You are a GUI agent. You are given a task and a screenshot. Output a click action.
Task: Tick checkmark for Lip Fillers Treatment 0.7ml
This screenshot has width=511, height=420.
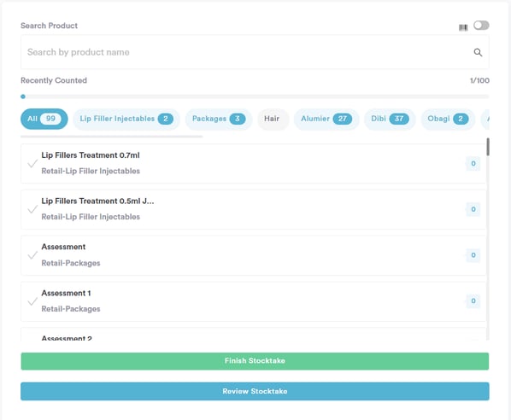32,163
